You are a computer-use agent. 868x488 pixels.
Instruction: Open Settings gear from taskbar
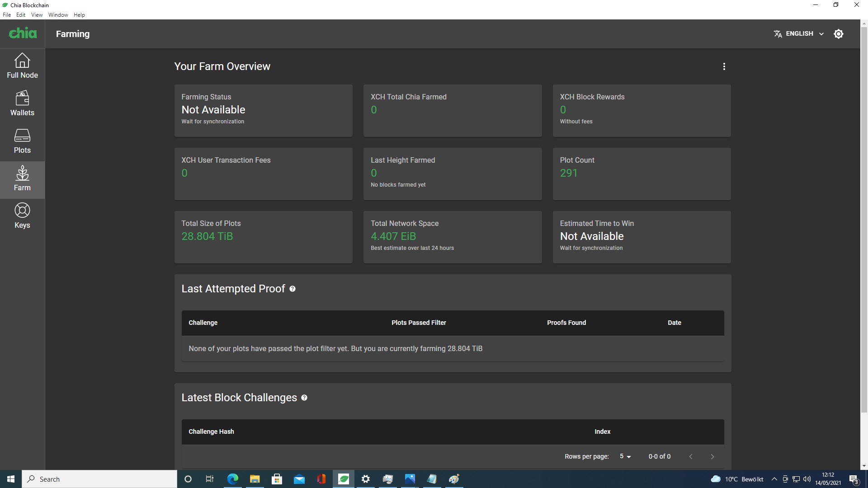[366, 479]
